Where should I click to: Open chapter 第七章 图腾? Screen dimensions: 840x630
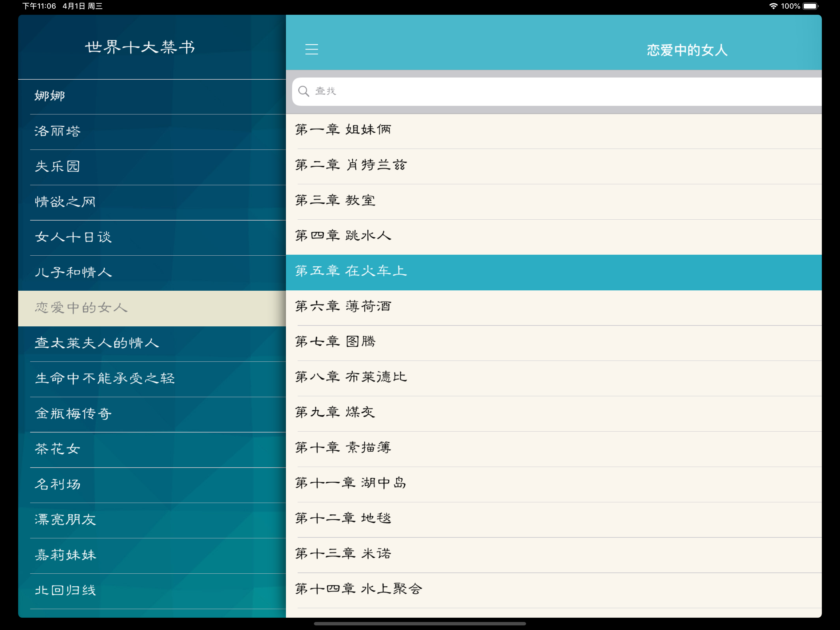554,343
